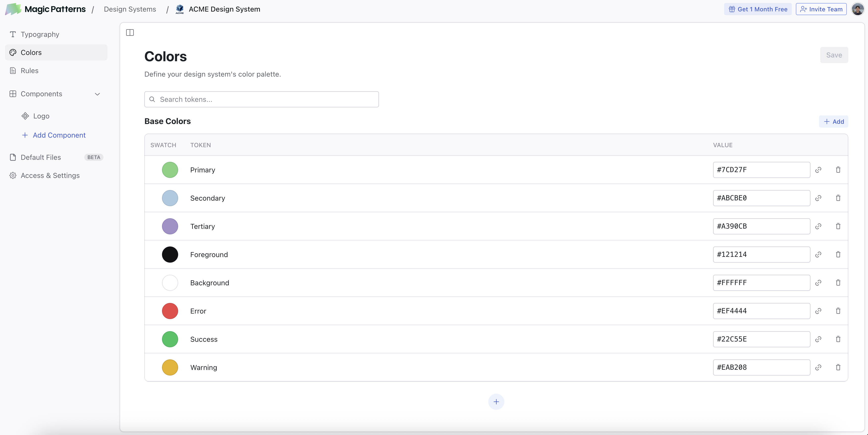Delete the Warning color token
The width and height of the screenshot is (868, 435).
838,367
